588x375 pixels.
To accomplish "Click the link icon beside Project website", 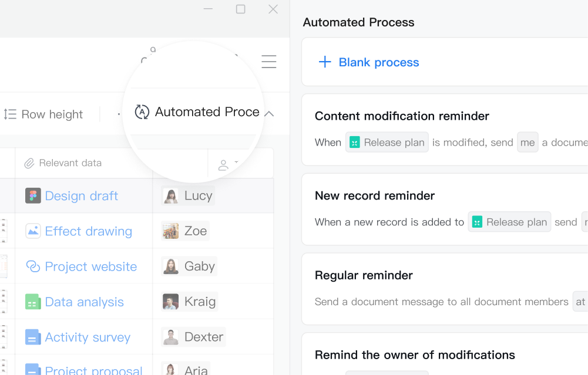I will point(33,266).
